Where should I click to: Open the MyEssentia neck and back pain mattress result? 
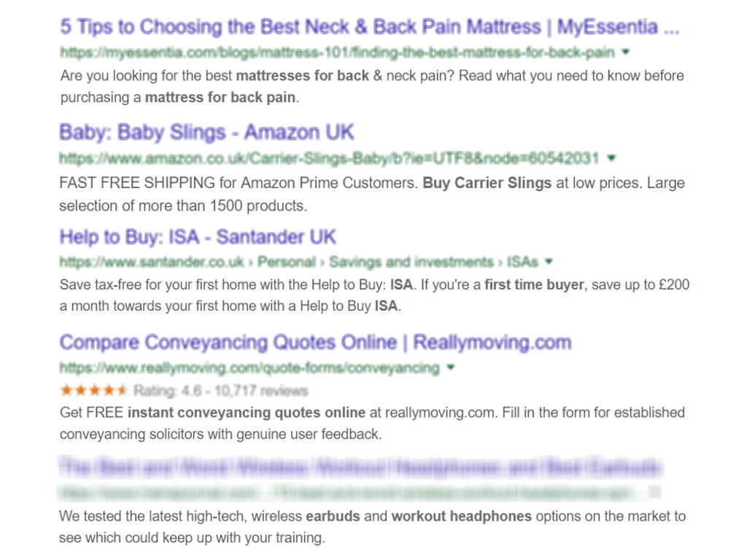(369, 28)
